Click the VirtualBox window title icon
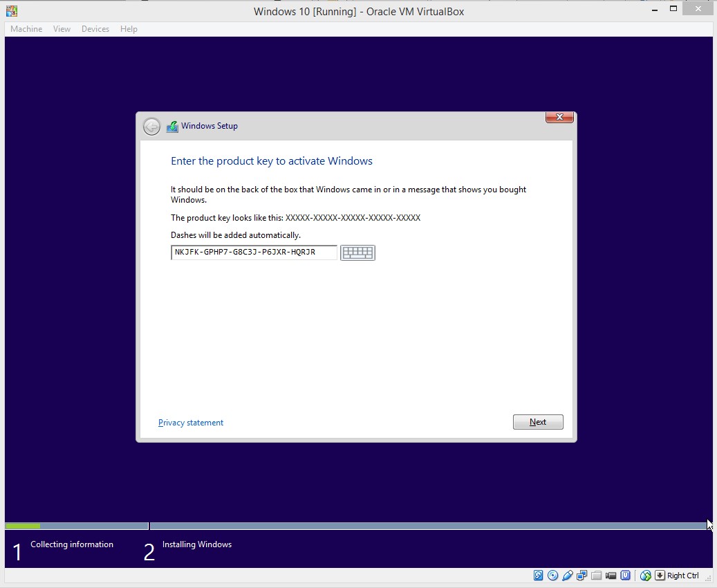Screen dimensions: 717x588 click(x=12, y=10)
